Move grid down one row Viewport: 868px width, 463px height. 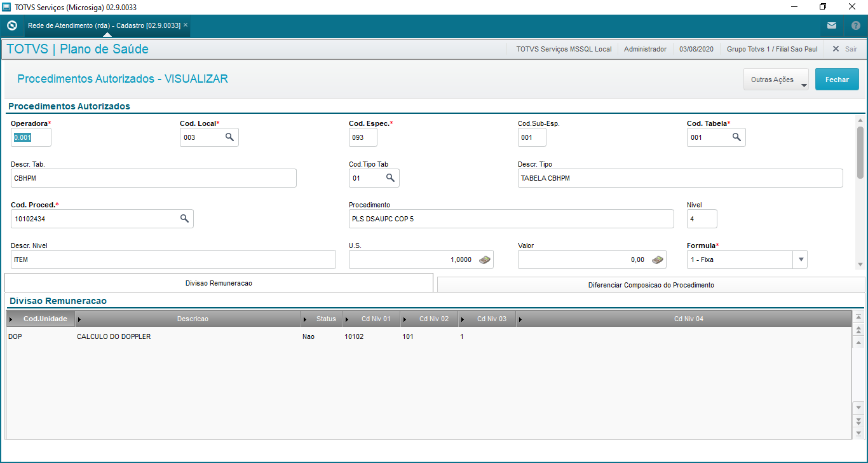point(858,407)
